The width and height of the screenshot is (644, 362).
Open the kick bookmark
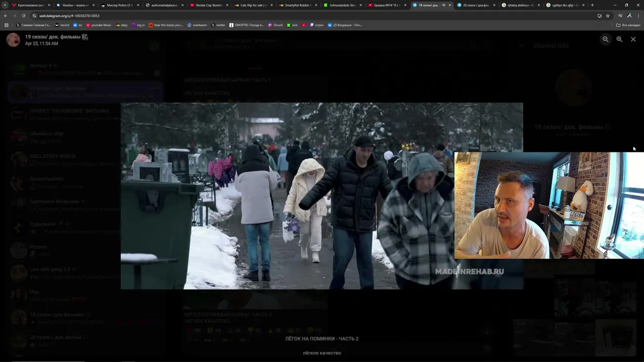(x=292, y=25)
